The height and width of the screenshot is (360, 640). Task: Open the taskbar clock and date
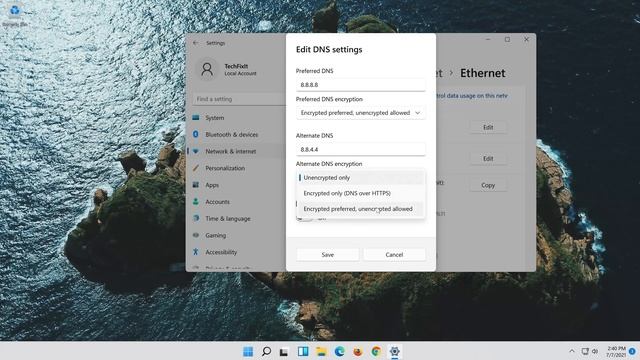[616, 351]
